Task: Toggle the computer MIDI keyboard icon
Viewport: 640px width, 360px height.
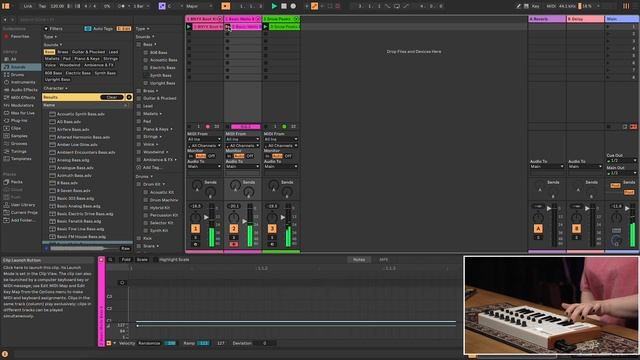Action: coord(526,6)
